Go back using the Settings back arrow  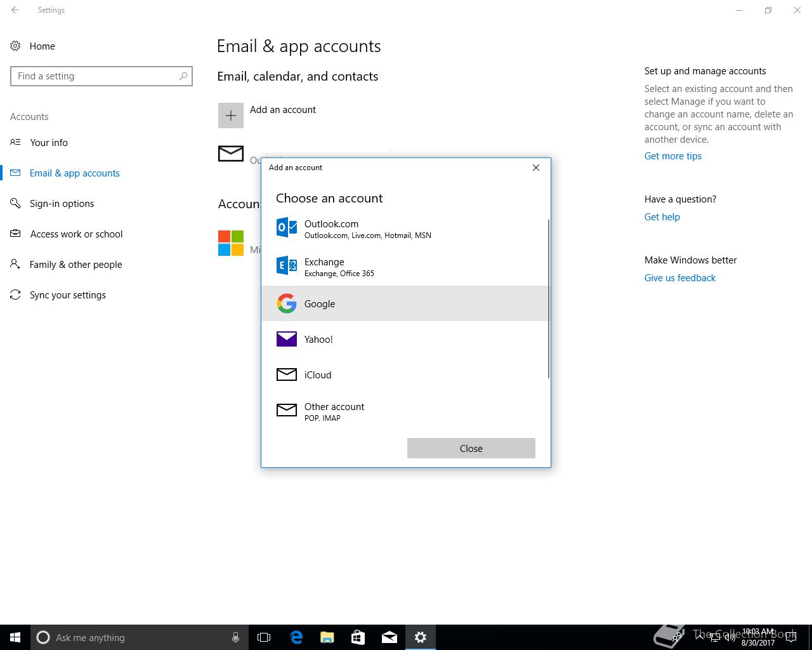click(x=15, y=10)
